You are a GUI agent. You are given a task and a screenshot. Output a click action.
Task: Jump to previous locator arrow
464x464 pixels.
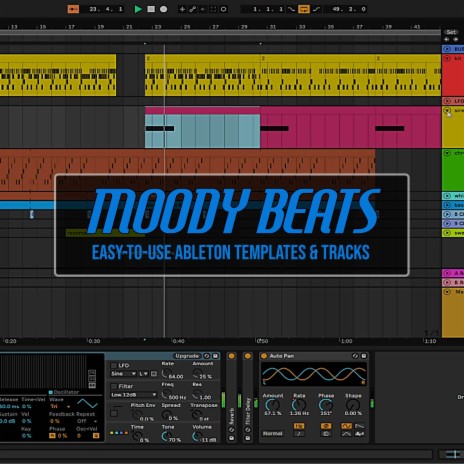point(447,39)
